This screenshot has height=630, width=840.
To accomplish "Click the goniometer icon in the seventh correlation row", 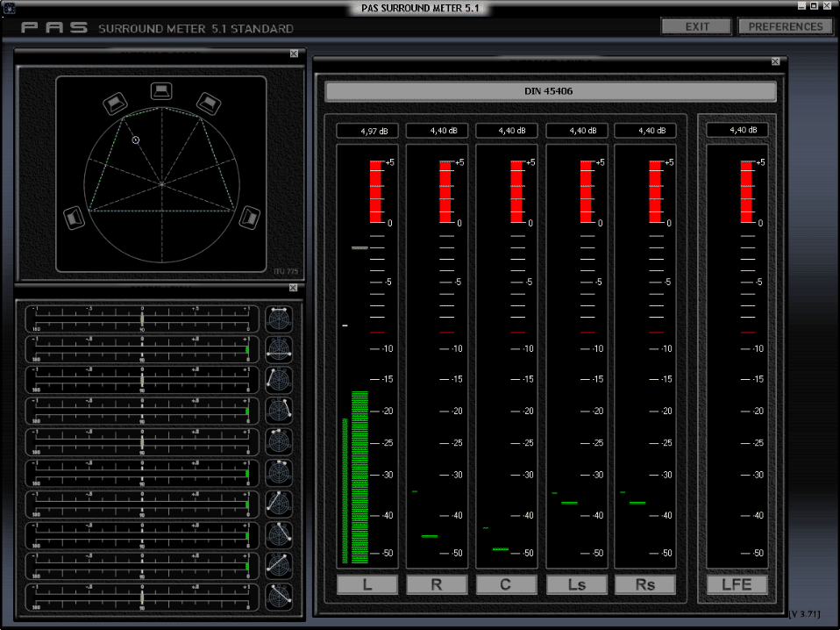I will [278, 501].
